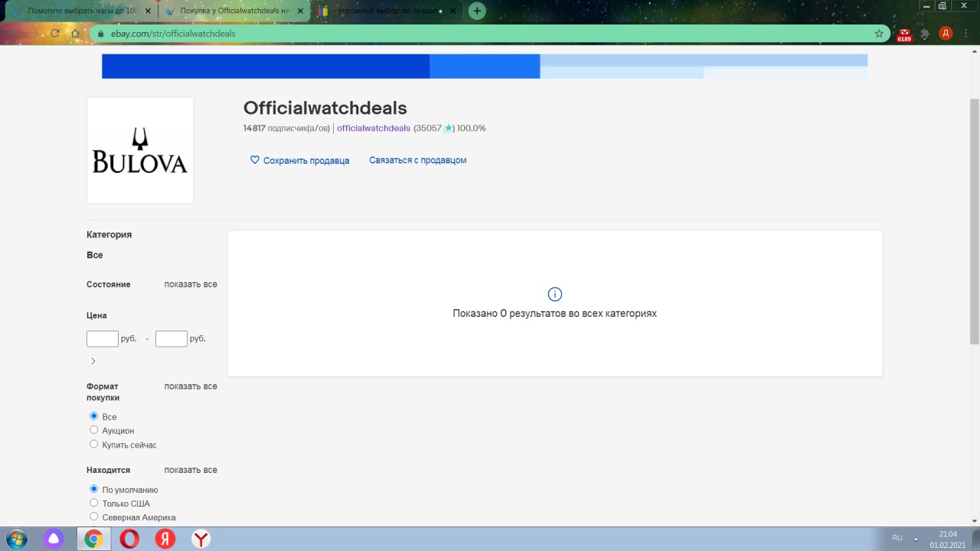Image resolution: width=980 pixels, height=551 pixels.
Task: Expand 'показать все' next to Формат покупки
Action: (x=191, y=386)
